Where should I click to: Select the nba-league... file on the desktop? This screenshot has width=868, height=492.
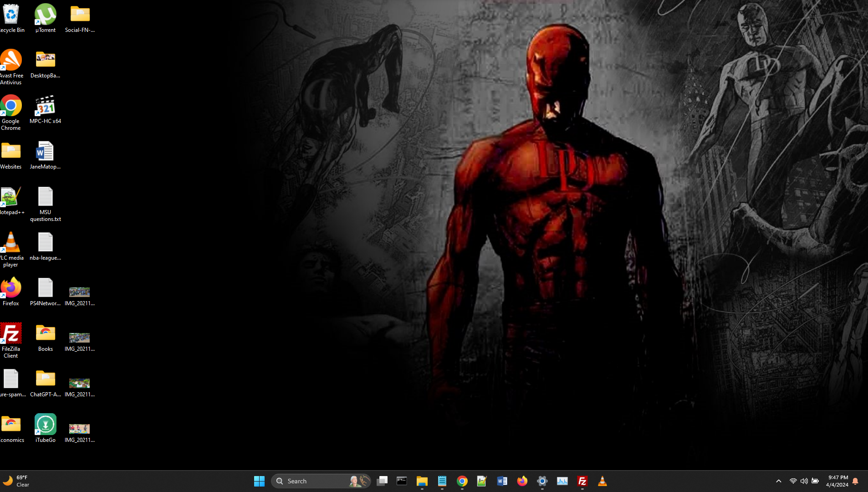pos(46,246)
